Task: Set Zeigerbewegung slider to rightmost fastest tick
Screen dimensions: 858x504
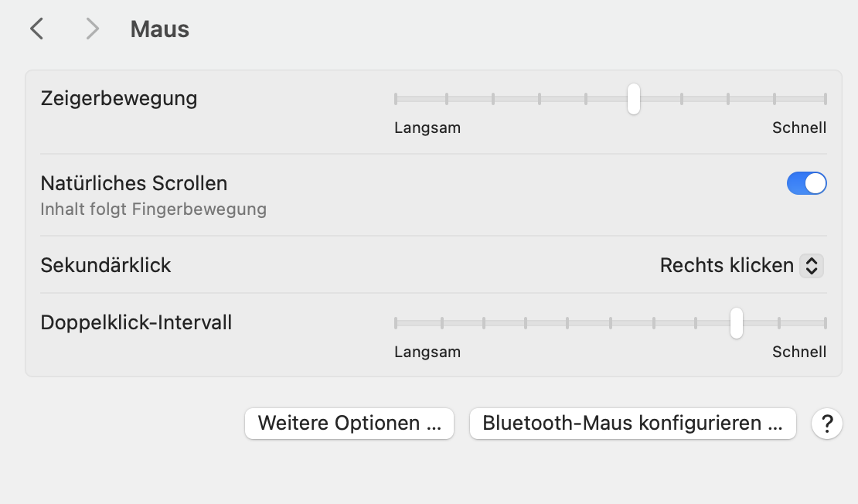Action: 825,99
